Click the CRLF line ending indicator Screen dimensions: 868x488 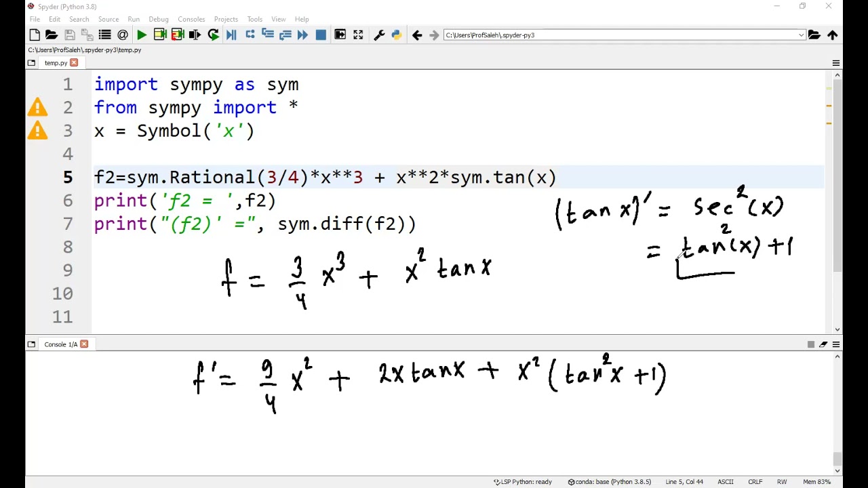tap(755, 482)
